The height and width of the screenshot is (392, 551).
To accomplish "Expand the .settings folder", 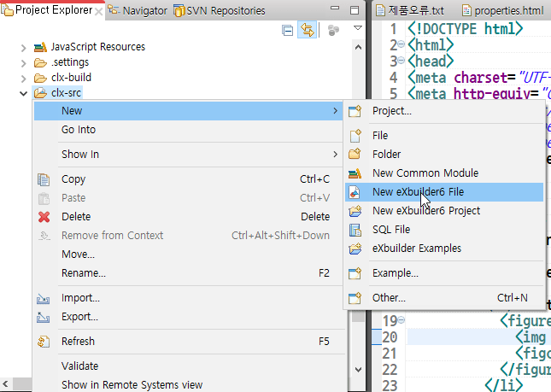I will pyautogui.click(x=23, y=62).
